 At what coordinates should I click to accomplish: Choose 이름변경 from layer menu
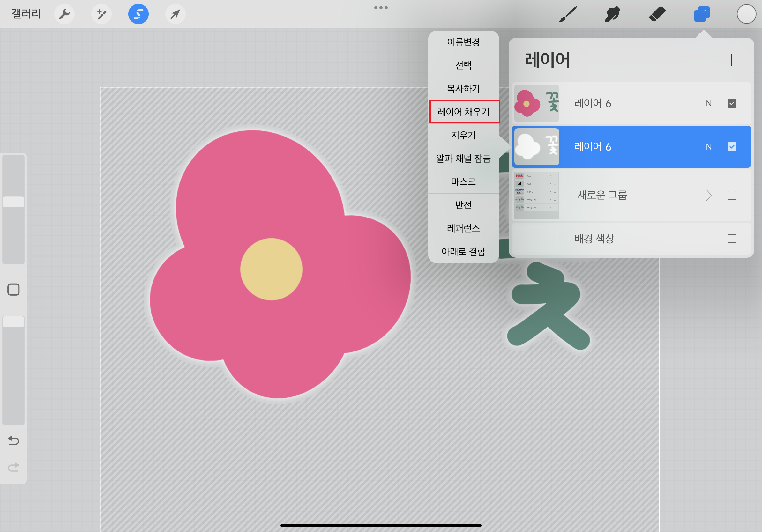click(x=463, y=42)
